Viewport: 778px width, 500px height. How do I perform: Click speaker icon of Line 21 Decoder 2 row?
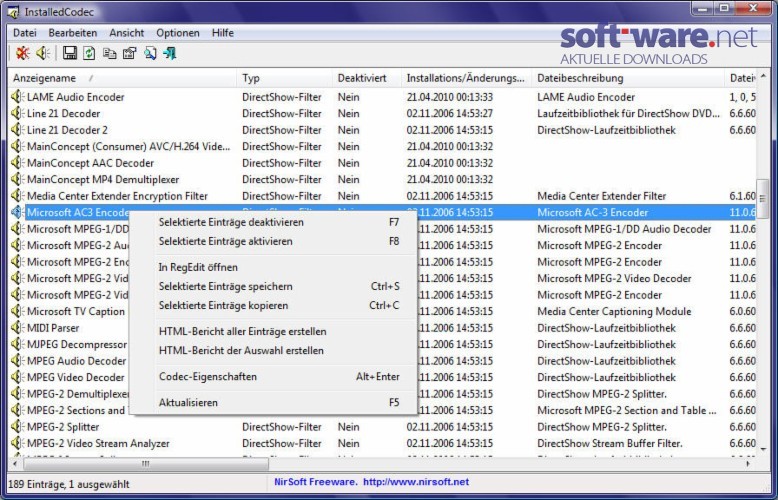coord(17,130)
